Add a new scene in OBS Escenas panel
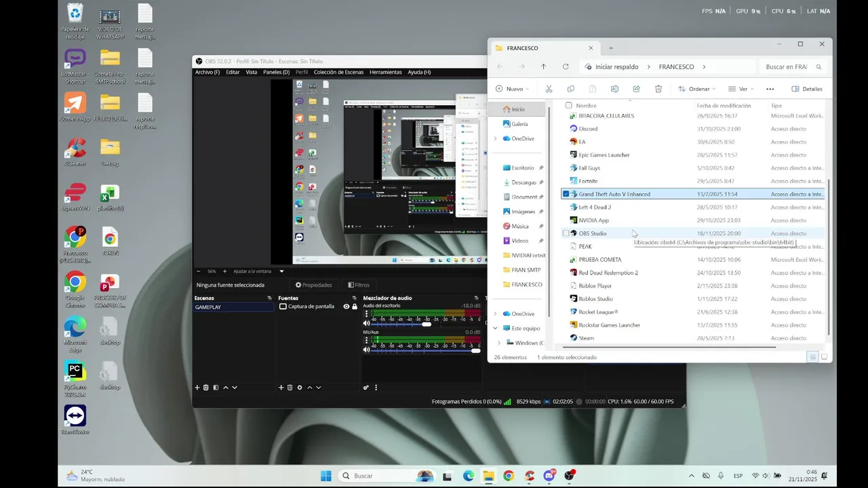Image resolution: width=868 pixels, height=488 pixels. click(197, 388)
